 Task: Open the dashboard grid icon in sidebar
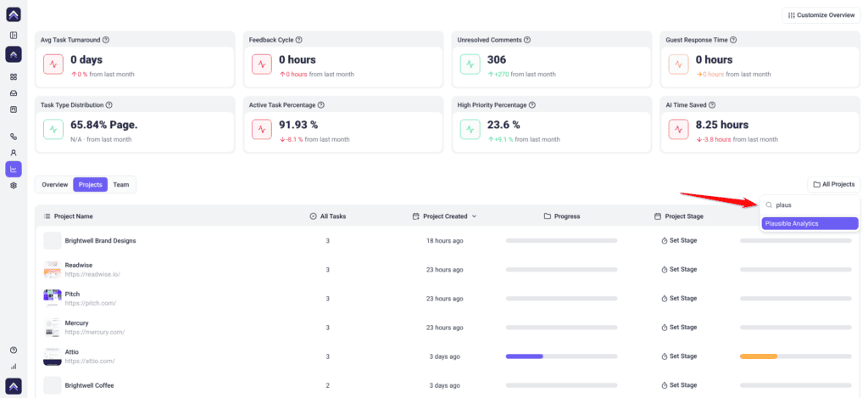pyautogui.click(x=14, y=77)
